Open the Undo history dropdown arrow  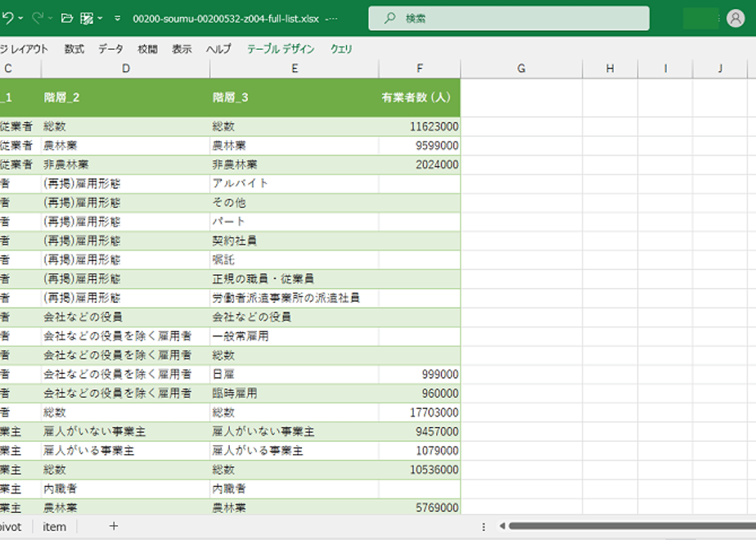click(20, 18)
